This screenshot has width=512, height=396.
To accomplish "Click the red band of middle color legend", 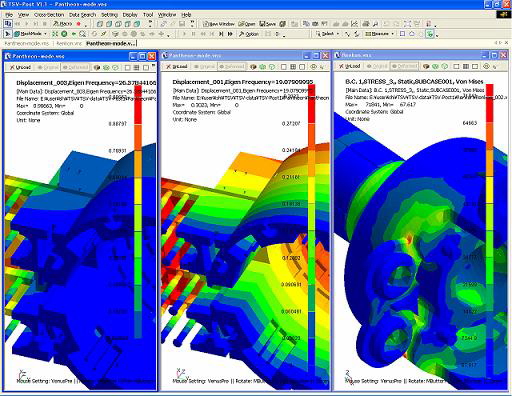I will click(x=311, y=104).
